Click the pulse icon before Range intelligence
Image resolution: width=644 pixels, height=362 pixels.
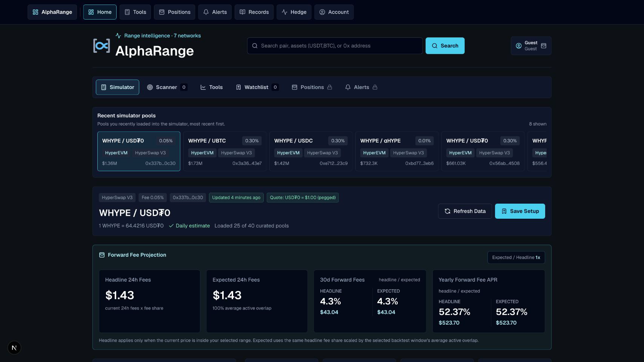[x=118, y=35]
